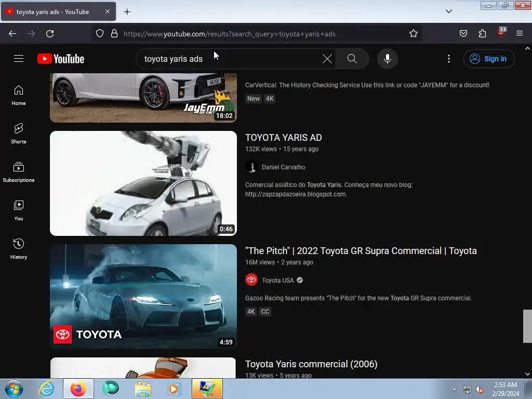Open Subscriptions in the sidebar
The width and height of the screenshot is (532, 399).
[19, 172]
